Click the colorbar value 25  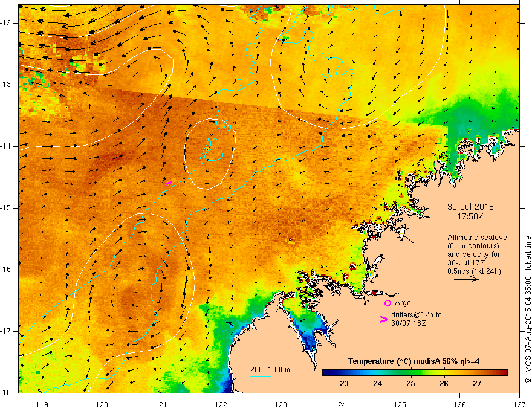pyautogui.click(x=410, y=384)
